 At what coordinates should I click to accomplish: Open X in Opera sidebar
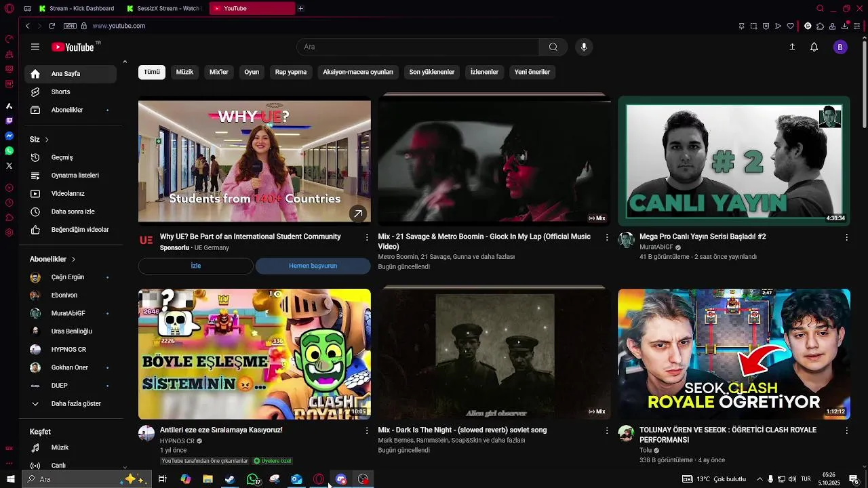tap(9, 165)
